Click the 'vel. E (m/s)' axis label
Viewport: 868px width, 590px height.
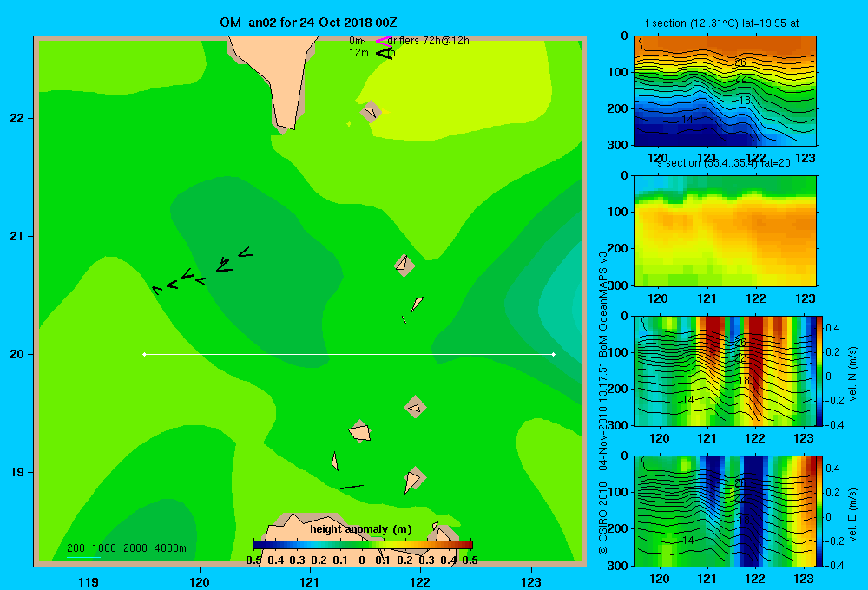[x=853, y=514]
